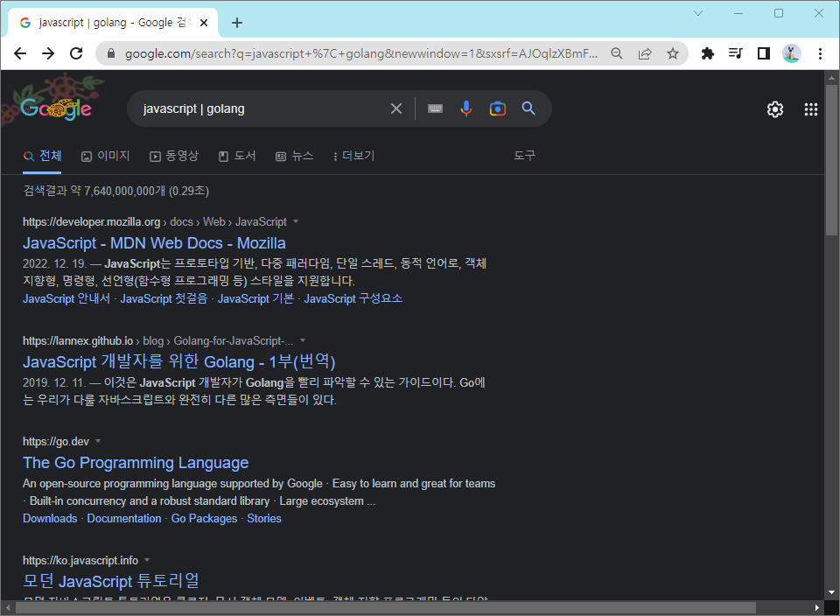Click the browser address bar URL
The width and height of the screenshot is (840, 616).
[361, 53]
